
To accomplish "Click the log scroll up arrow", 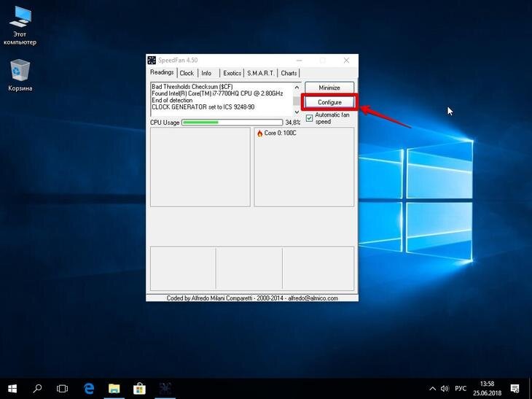I will click(297, 88).
